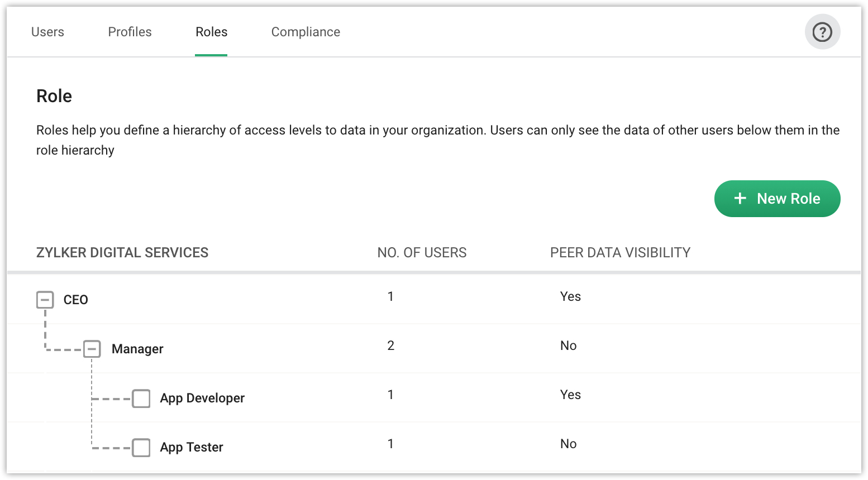Collapse the Manager role node
Screen dimensions: 868x480
pos(92,349)
